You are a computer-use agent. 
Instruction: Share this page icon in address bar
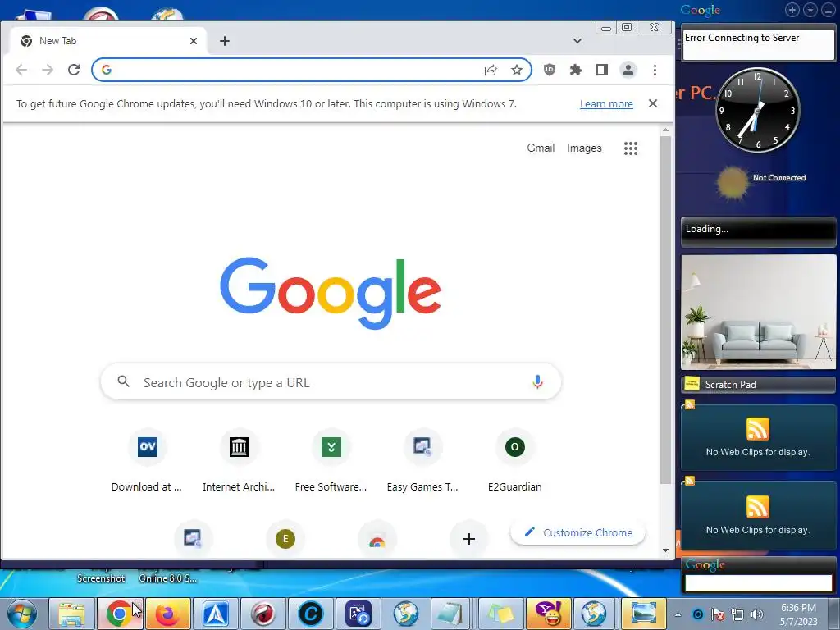pos(491,70)
